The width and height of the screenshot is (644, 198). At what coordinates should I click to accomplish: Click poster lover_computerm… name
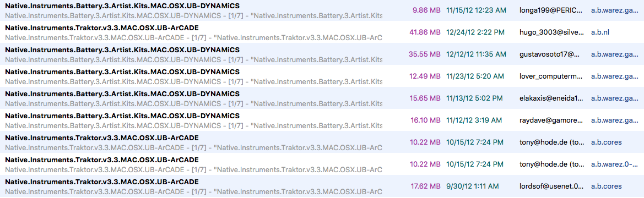(x=551, y=76)
